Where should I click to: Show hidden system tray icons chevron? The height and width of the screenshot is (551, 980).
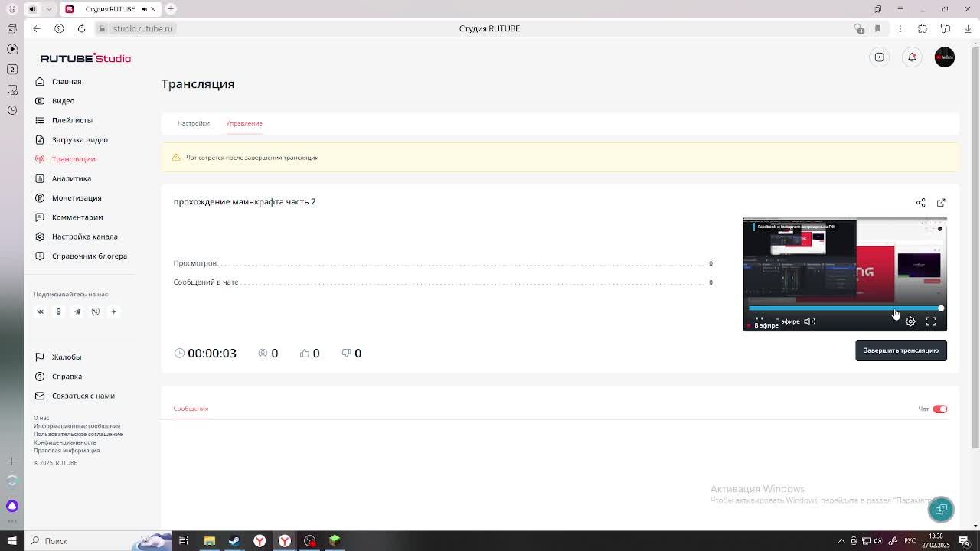pyautogui.click(x=841, y=541)
